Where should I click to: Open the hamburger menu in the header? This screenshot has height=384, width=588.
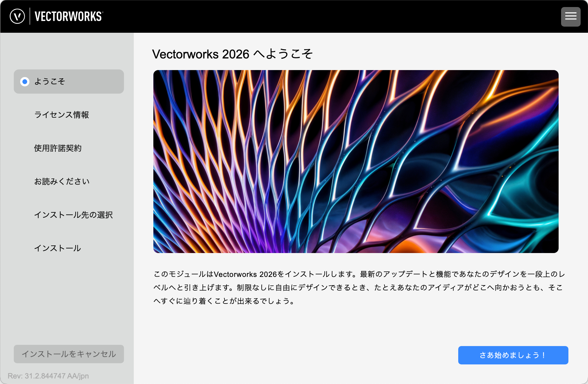pyautogui.click(x=571, y=17)
